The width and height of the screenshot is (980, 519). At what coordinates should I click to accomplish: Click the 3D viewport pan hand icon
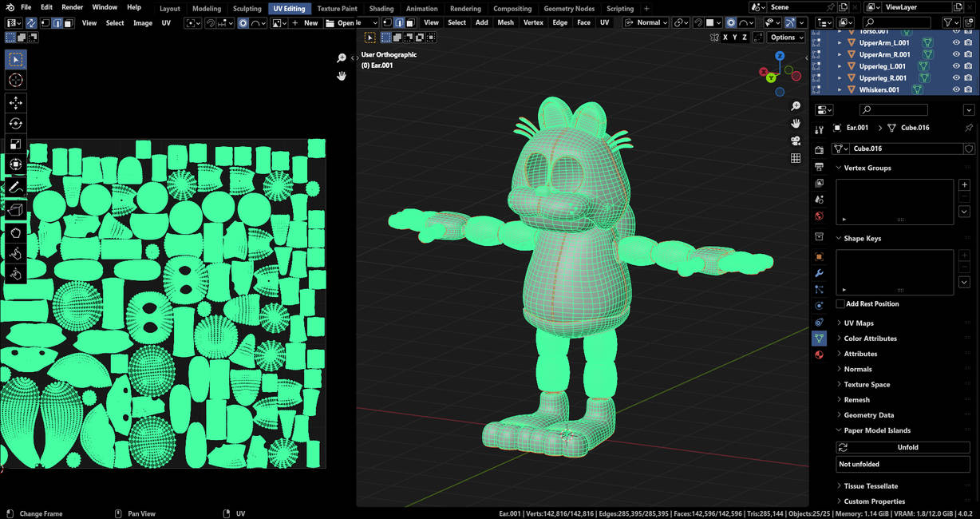(x=796, y=123)
